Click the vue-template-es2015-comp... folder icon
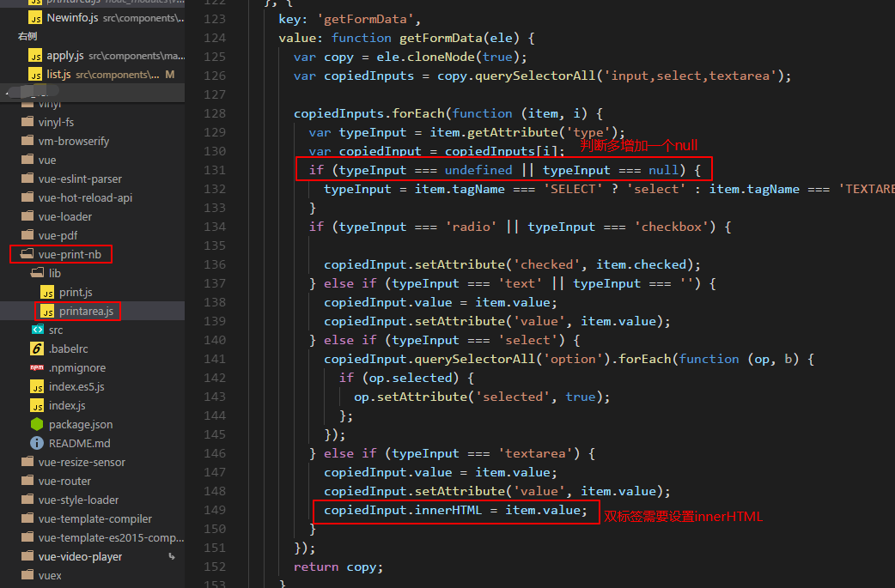This screenshot has height=588, width=895. (27, 536)
